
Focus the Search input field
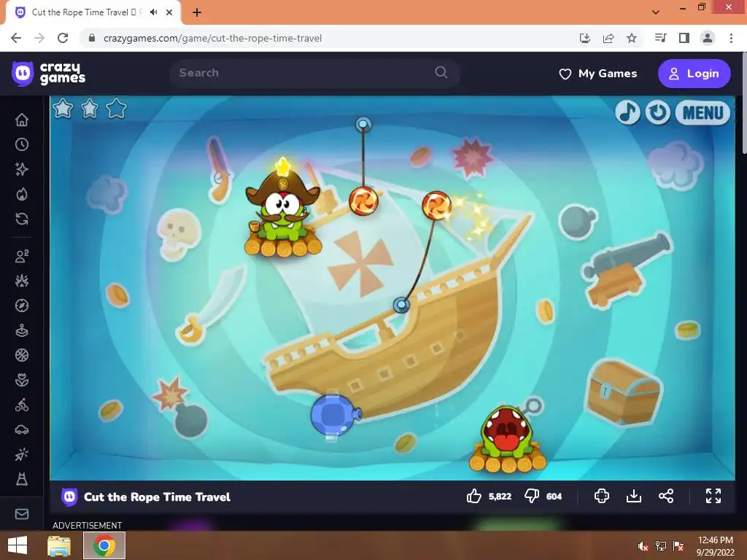(x=314, y=73)
